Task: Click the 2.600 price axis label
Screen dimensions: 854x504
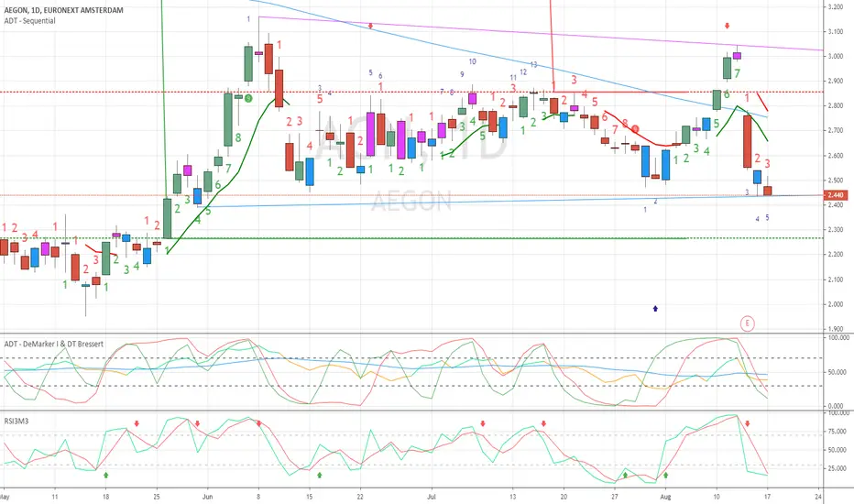Action: point(836,155)
